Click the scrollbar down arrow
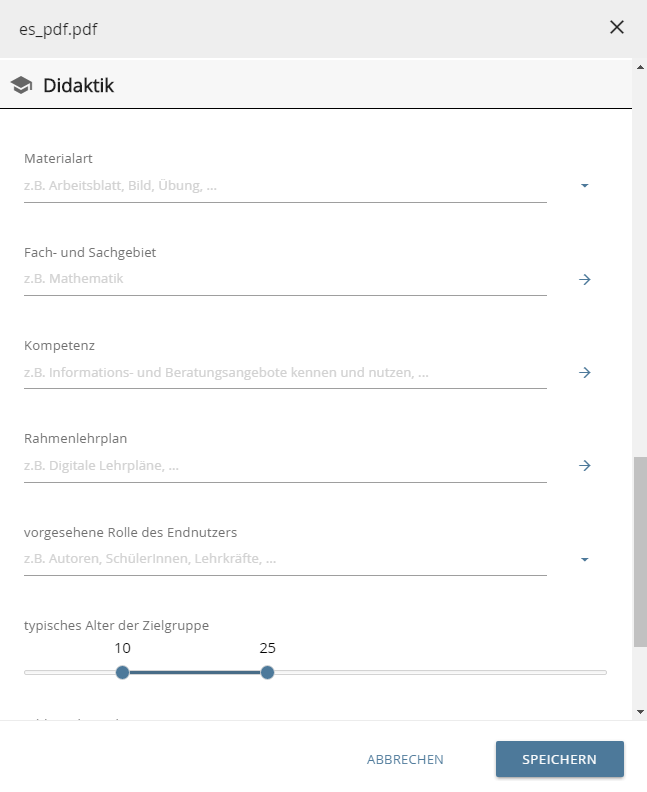Image resolution: width=647 pixels, height=792 pixels. coord(640,711)
